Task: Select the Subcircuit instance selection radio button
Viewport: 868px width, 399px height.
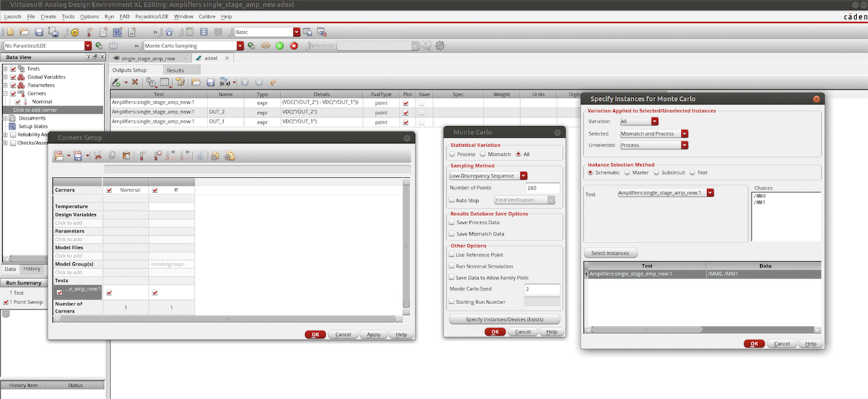Action: (x=656, y=172)
